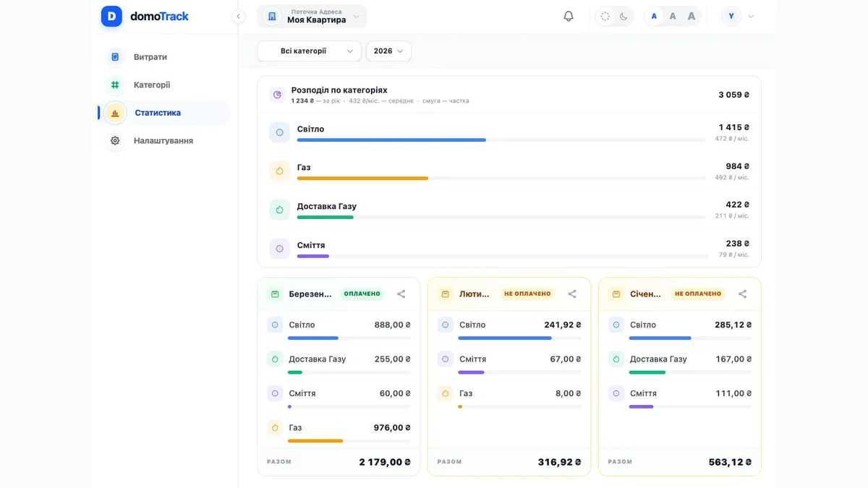Image resolution: width=868 pixels, height=488 pixels.
Task: Click the Сміття icon in the Лютий card
Action: click(x=446, y=359)
